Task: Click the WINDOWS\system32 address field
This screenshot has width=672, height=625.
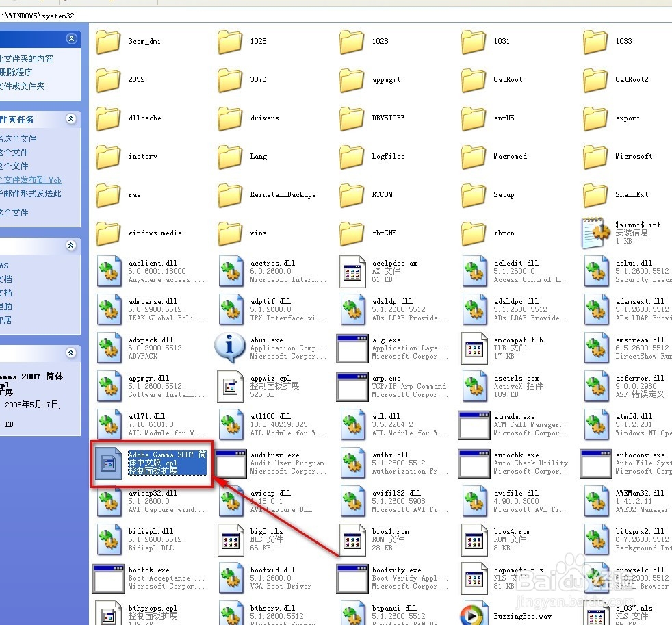Action: click(x=336, y=16)
